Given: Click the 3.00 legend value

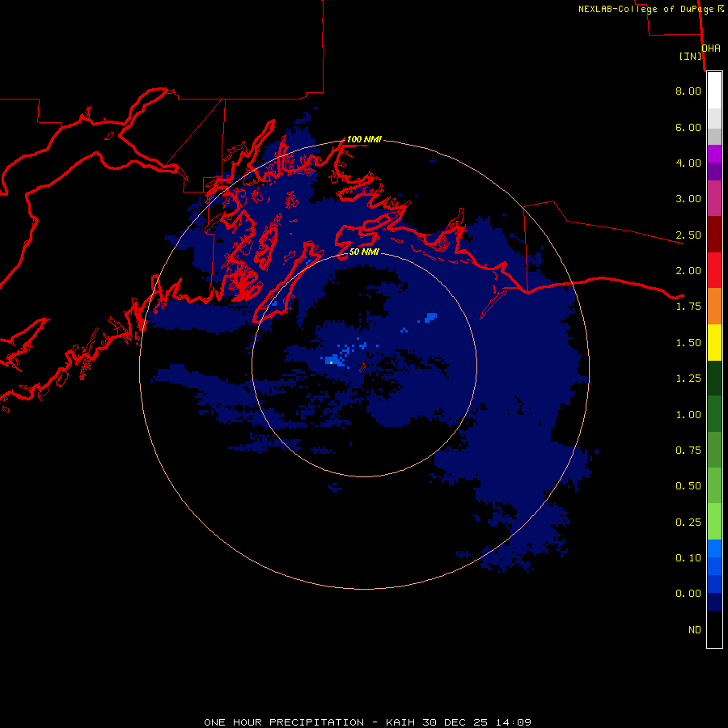Looking at the screenshot, I should [688, 199].
